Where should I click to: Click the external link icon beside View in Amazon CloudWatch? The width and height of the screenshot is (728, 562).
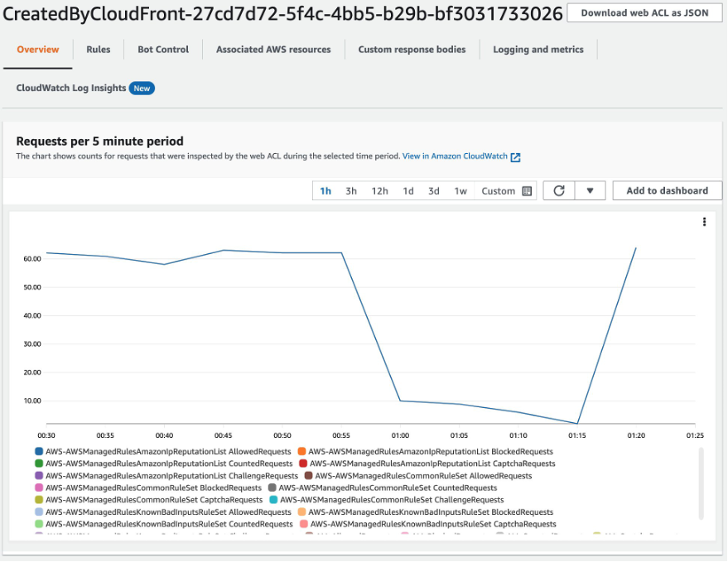(517, 156)
